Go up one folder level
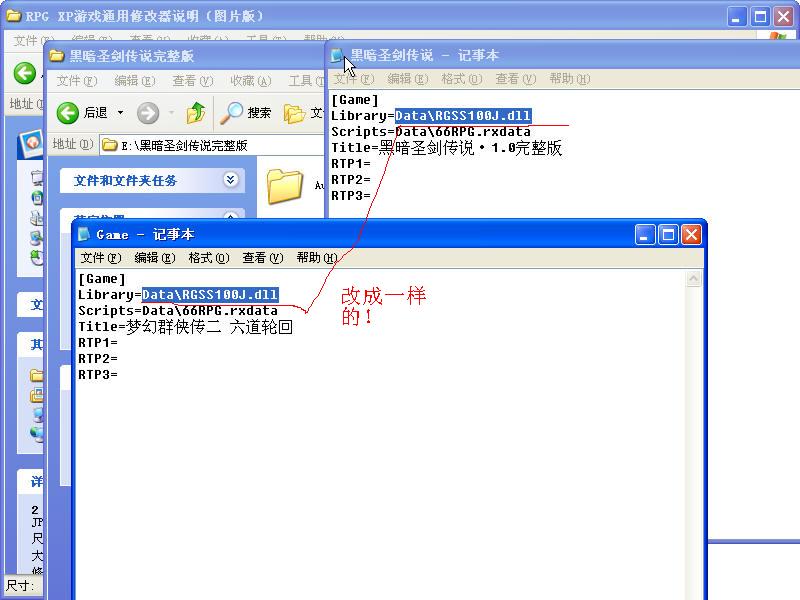 click(196, 113)
